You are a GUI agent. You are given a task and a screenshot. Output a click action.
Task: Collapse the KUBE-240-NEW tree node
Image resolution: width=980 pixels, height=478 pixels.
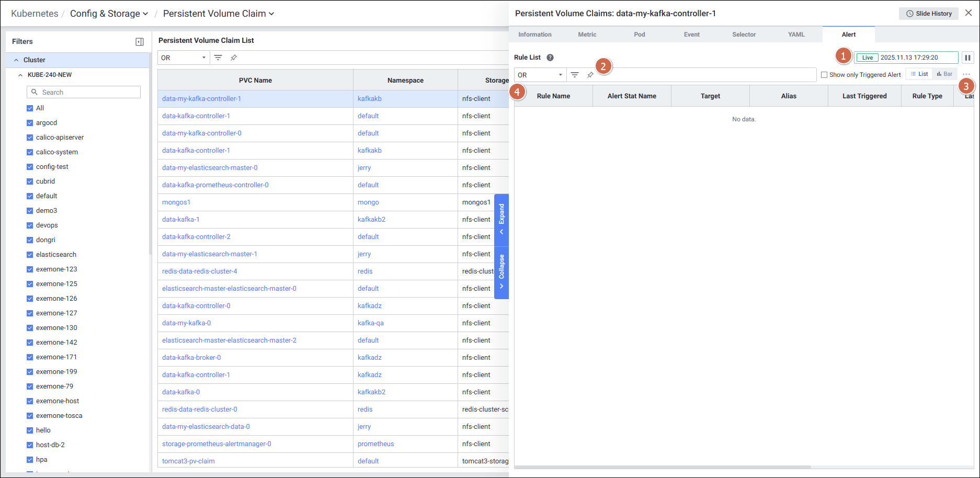click(x=20, y=75)
